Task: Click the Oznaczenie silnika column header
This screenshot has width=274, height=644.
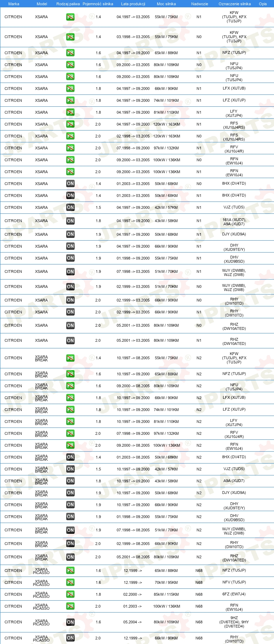Action: pos(235,4)
